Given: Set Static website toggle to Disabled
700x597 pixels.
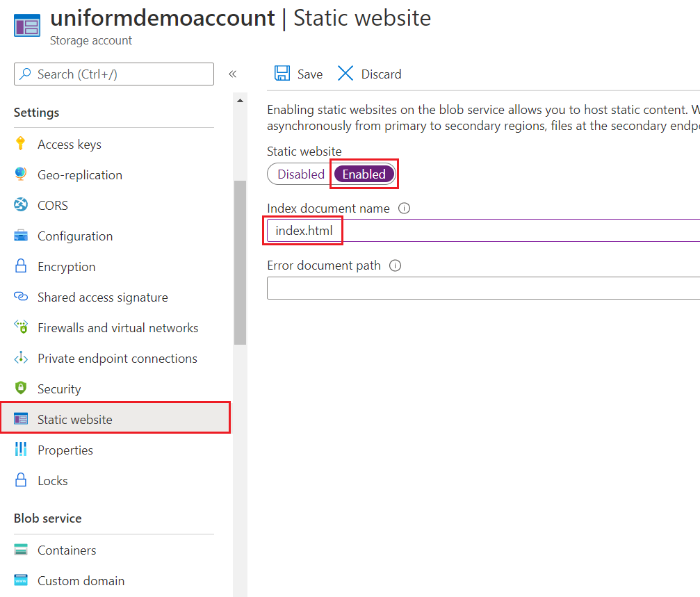Looking at the screenshot, I should [300, 174].
